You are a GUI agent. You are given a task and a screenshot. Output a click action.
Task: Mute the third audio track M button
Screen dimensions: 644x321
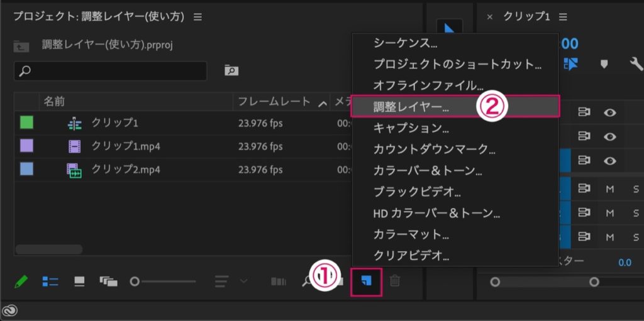[610, 237]
